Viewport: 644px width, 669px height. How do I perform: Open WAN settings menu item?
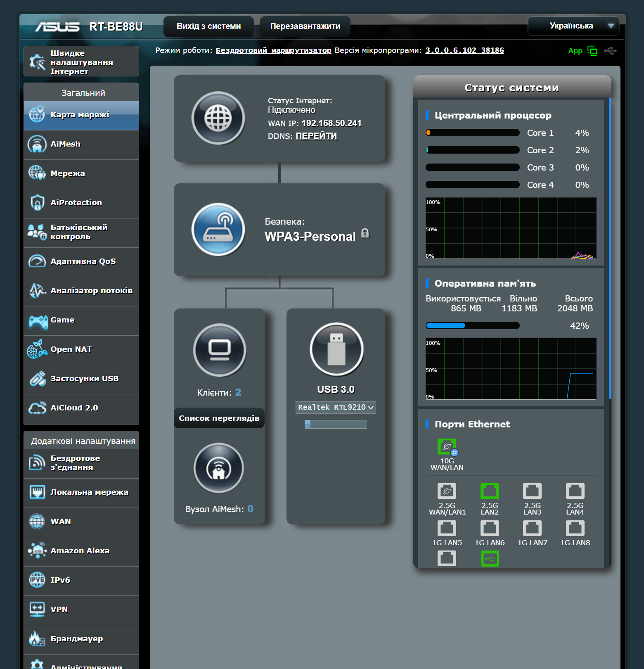click(x=81, y=522)
